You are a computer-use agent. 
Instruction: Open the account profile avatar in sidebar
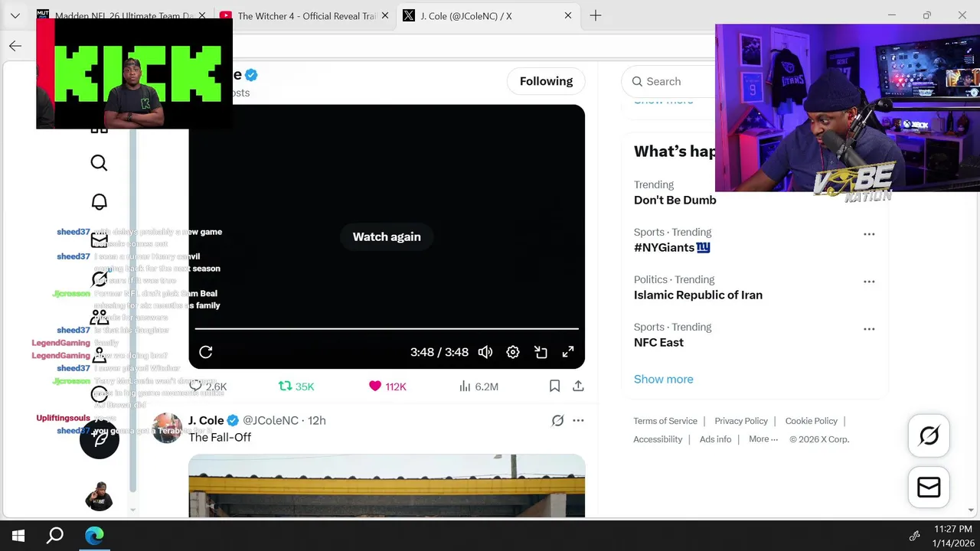[x=99, y=496]
